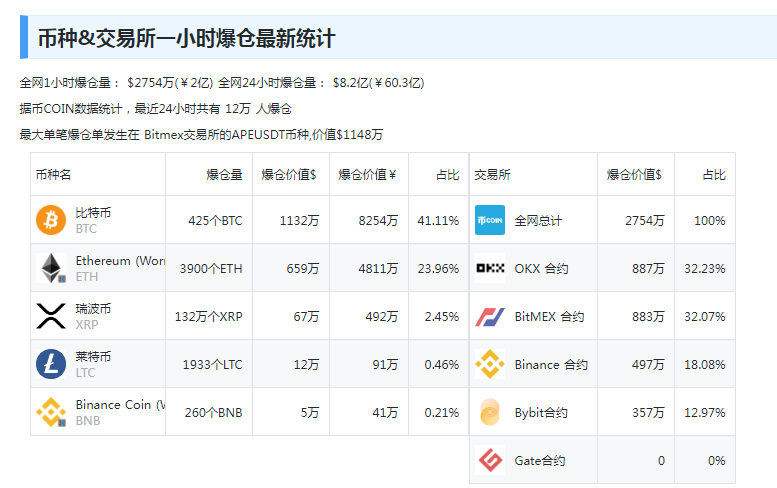Click the 币种名 column header
This screenshot has width=777, height=488.
click(x=53, y=175)
